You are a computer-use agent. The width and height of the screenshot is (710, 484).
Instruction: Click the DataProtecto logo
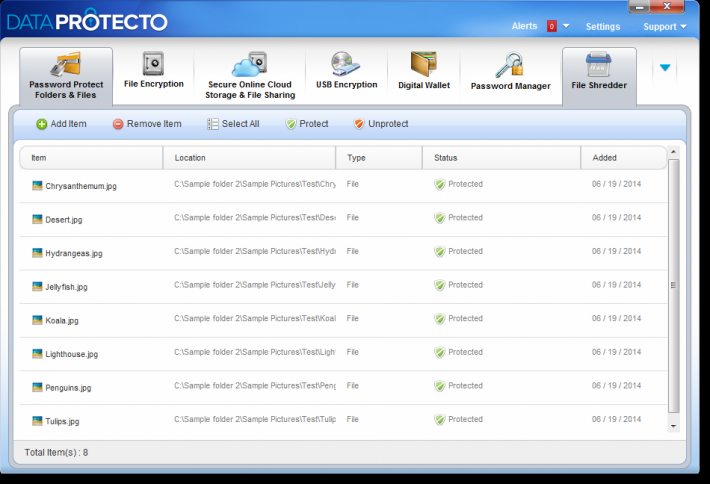[87, 21]
